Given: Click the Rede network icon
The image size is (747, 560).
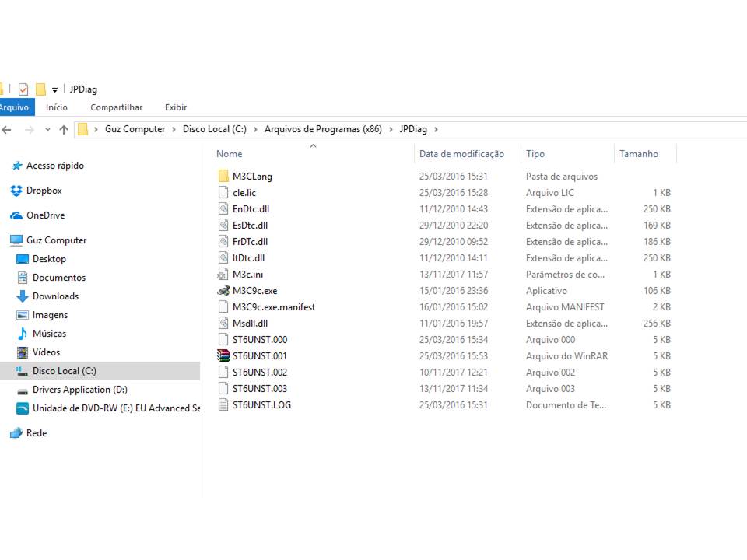Looking at the screenshot, I should 16,433.
